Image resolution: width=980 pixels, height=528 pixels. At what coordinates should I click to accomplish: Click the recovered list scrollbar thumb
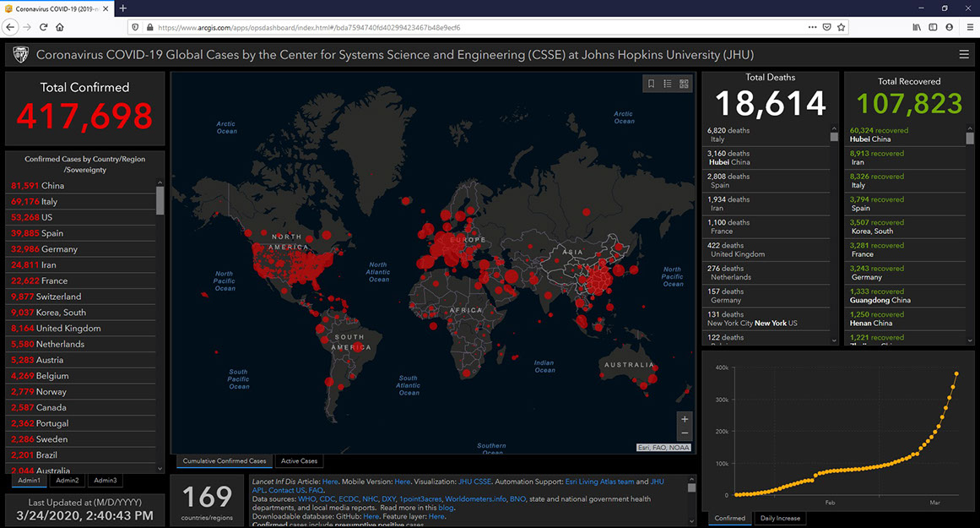969,139
